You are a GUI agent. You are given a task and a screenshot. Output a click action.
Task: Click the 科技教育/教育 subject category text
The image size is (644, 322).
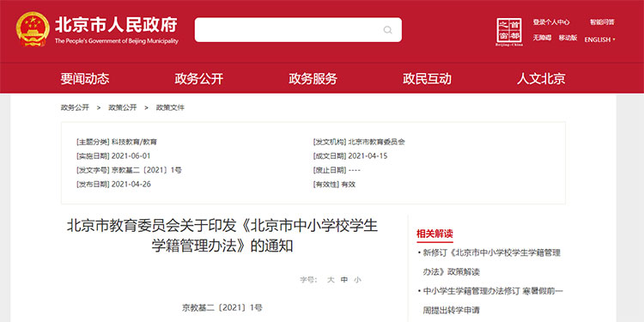[x=134, y=142]
